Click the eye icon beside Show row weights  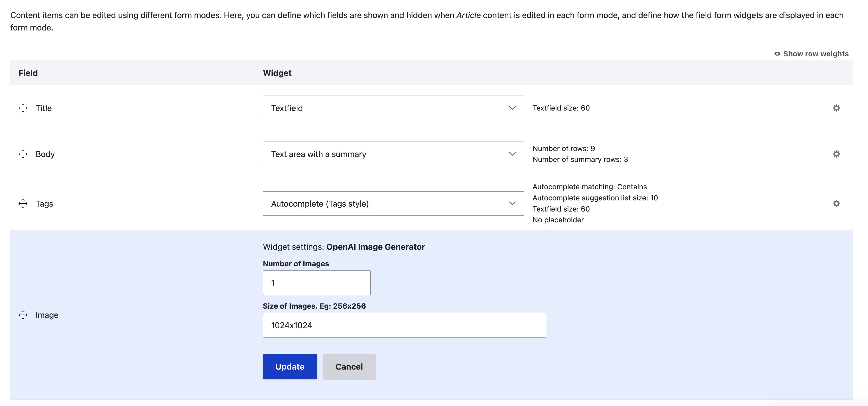pos(777,54)
